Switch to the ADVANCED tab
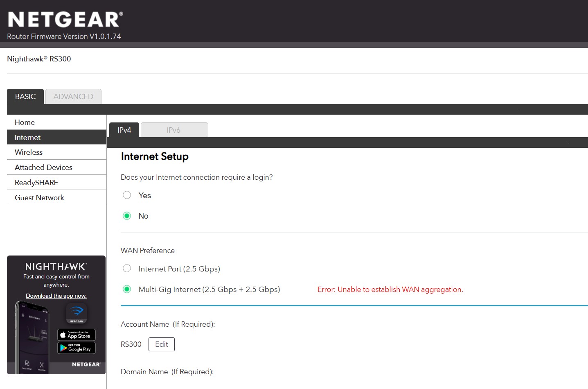Image resolution: width=588 pixels, height=389 pixels. (x=73, y=97)
